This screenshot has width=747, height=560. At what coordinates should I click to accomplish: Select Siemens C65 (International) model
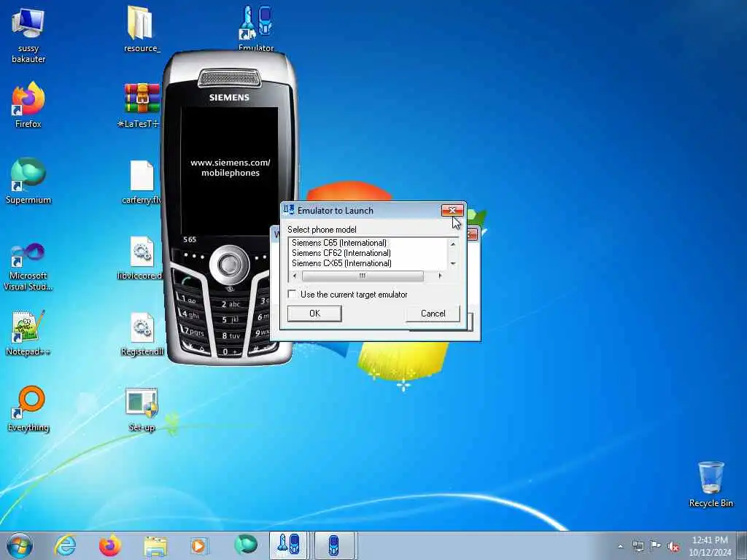click(x=339, y=243)
